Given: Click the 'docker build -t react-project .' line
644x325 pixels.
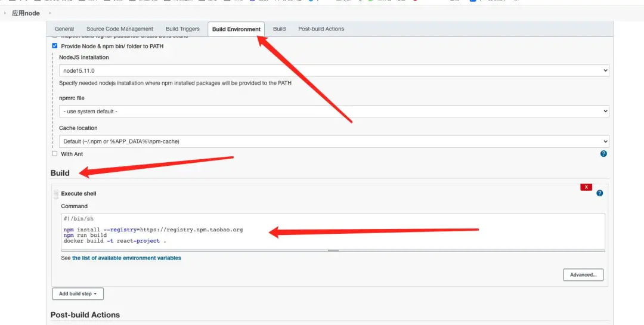Looking at the screenshot, I should pos(115,241).
